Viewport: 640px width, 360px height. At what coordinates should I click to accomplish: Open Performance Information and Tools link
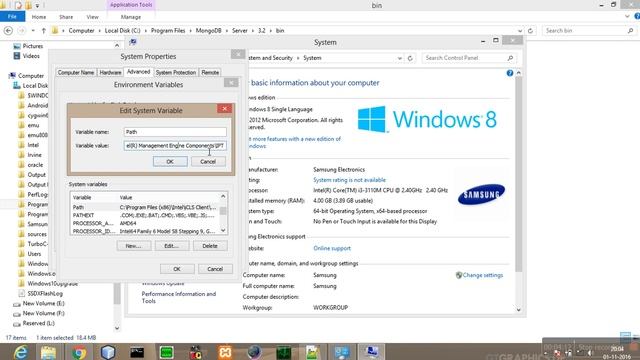point(179,297)
